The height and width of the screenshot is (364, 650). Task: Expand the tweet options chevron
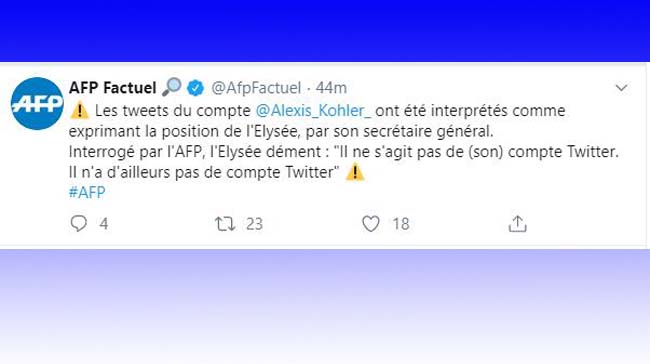(x=621, y=87)
